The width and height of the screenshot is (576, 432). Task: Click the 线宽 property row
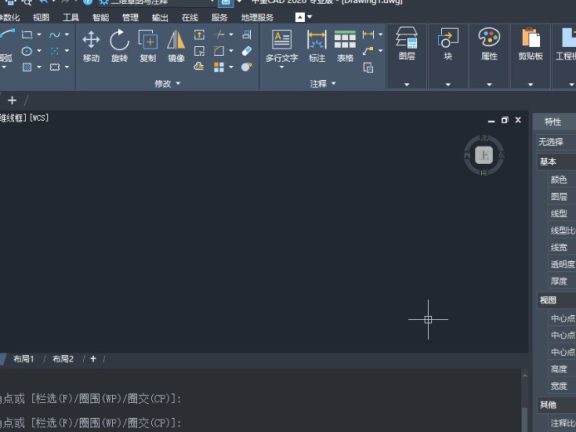pos(559,248)
